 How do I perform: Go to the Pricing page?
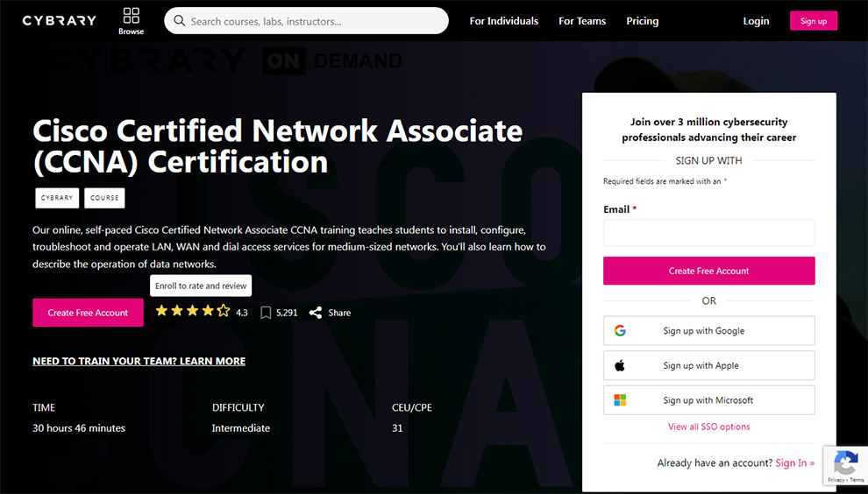642,21
